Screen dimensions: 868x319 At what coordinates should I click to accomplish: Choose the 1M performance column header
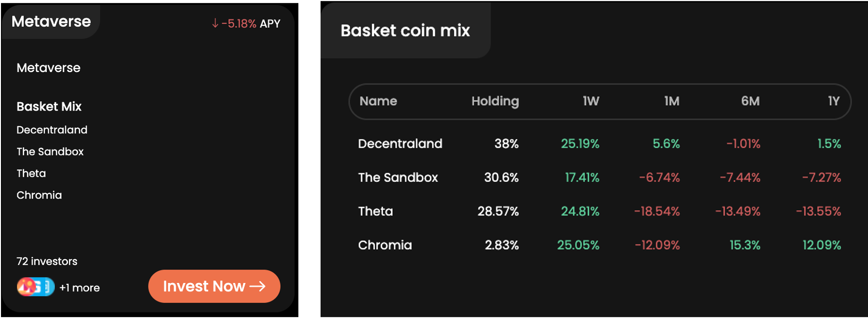[x=672, y=101]
